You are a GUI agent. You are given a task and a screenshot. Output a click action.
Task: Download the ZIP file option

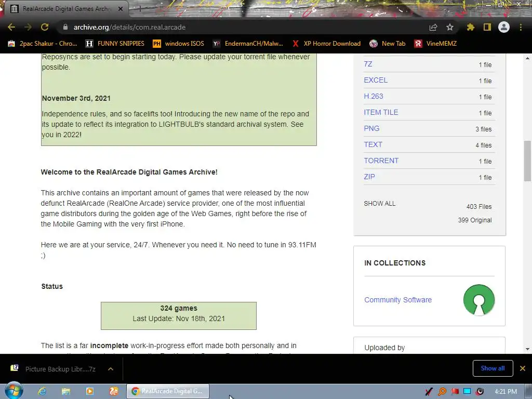[369, 177]
